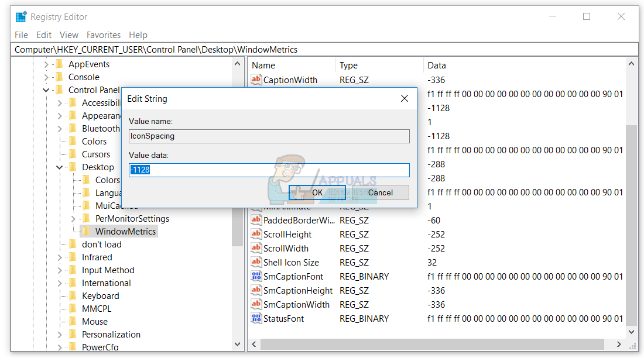Open the Favorites menu
Viewport: 644px width, 358px height.
tap(104, 35)
